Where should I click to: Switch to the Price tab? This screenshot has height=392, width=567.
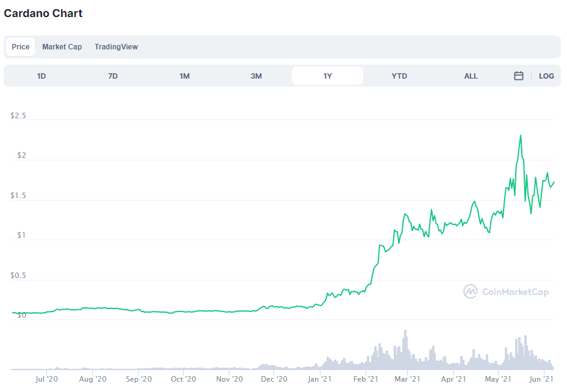21,47
